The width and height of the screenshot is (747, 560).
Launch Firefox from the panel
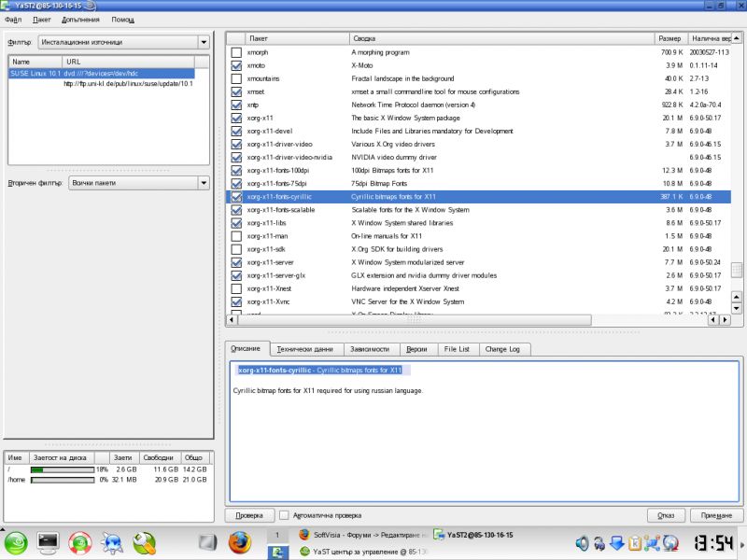pyautogui.click(x=240, y=542)
